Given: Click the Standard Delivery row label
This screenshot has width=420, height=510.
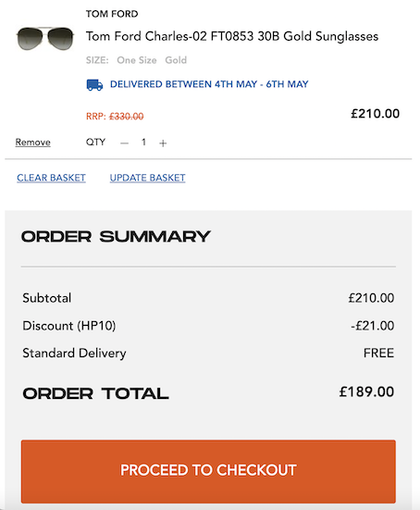Looking at the screenshot, I should [x=74, y=354].
